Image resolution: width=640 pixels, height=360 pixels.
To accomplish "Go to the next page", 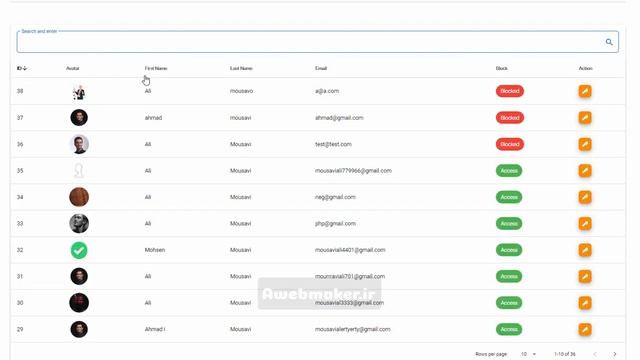I will pos(615,354).
